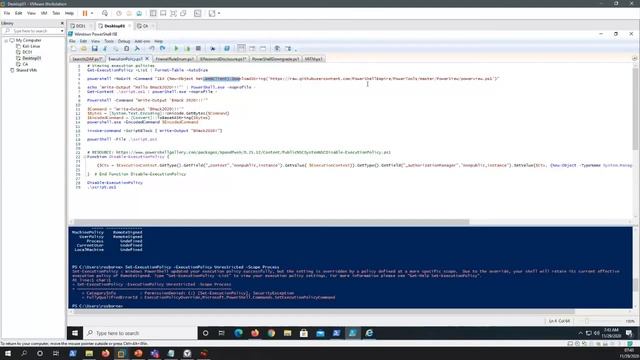The width and height of the screenshot is (640, 360).
Task: Launch Firefox from the guest taskbar
Action: [x=255, y=333]
